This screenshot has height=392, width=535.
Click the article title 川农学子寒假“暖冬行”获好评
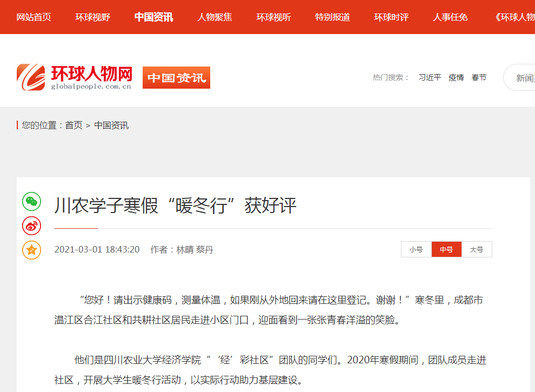pyautogui.click(x=176, y=205)
